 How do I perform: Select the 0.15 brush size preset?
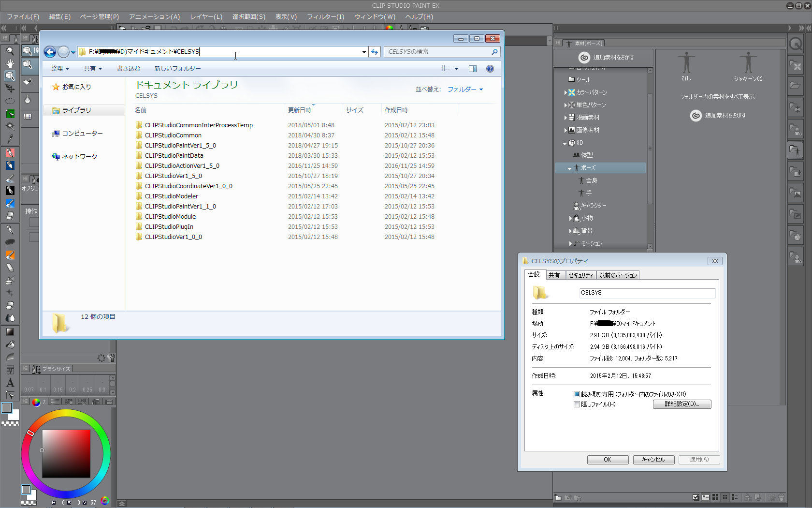tap(58, 385)
